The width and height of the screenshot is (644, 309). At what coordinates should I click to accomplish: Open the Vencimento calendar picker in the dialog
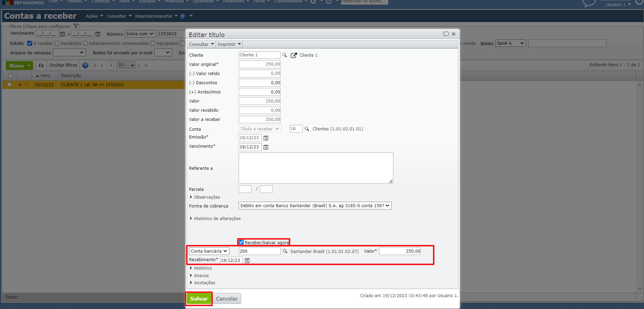click(266, 147)
